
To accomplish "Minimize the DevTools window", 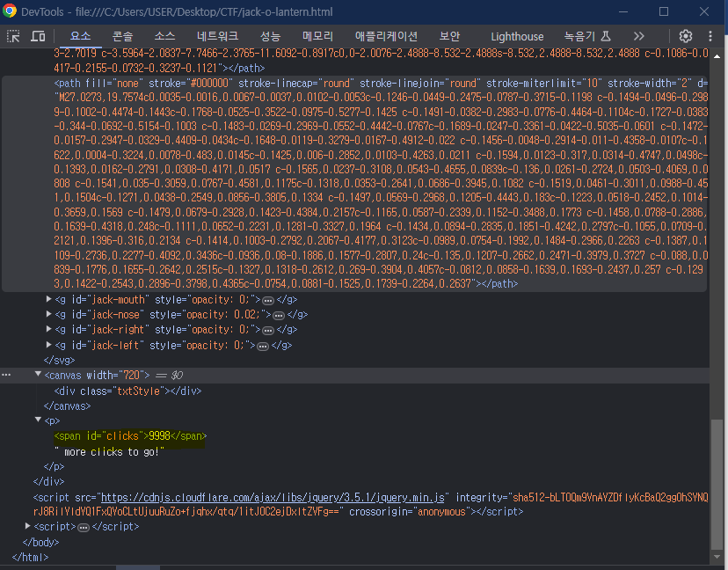I will coord(623,11).
